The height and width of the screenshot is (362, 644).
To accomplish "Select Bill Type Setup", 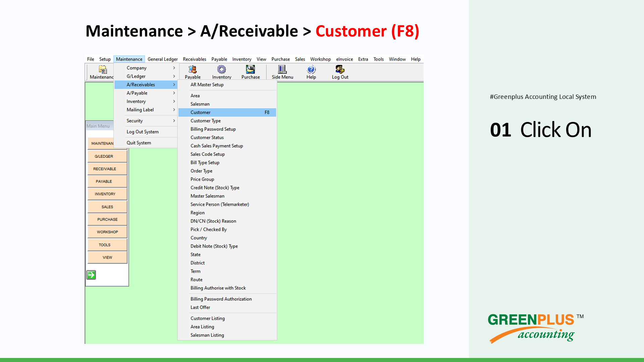I will (227, 163).
